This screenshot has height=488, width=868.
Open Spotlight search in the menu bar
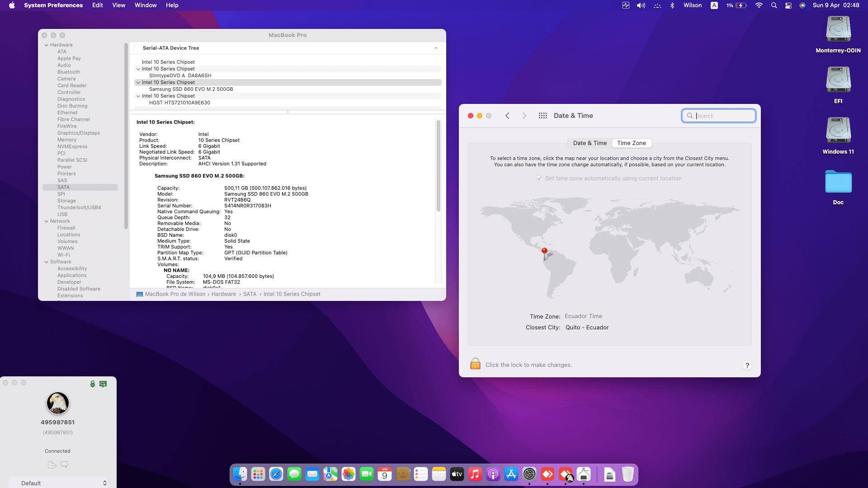coord(774,5)
